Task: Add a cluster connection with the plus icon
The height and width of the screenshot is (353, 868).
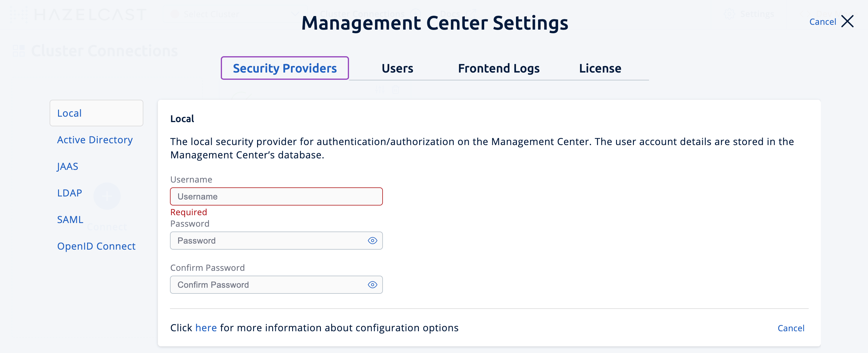Action: tap(416, 14)
